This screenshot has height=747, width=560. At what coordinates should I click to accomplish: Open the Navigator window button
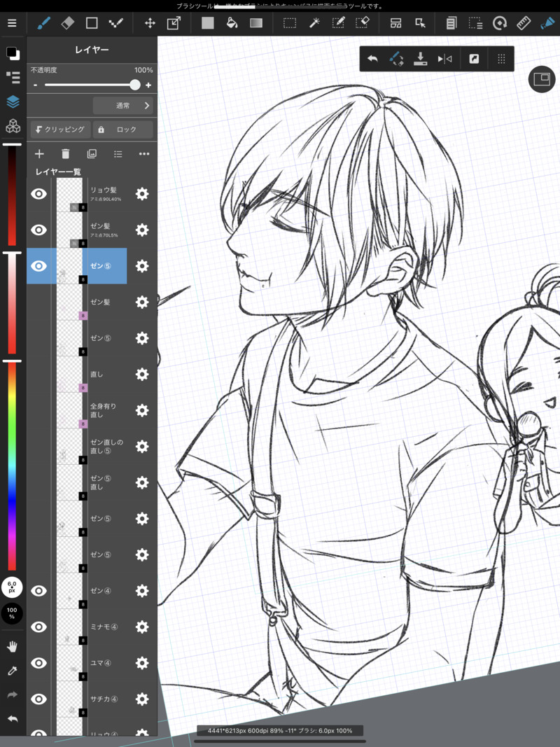(x=542, y=79)
